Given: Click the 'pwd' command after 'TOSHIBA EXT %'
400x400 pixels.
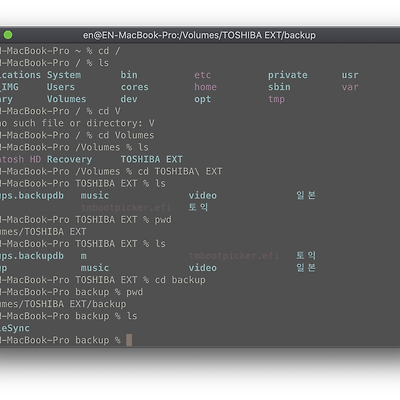Looking at the screenshot, I should (163, 220).
